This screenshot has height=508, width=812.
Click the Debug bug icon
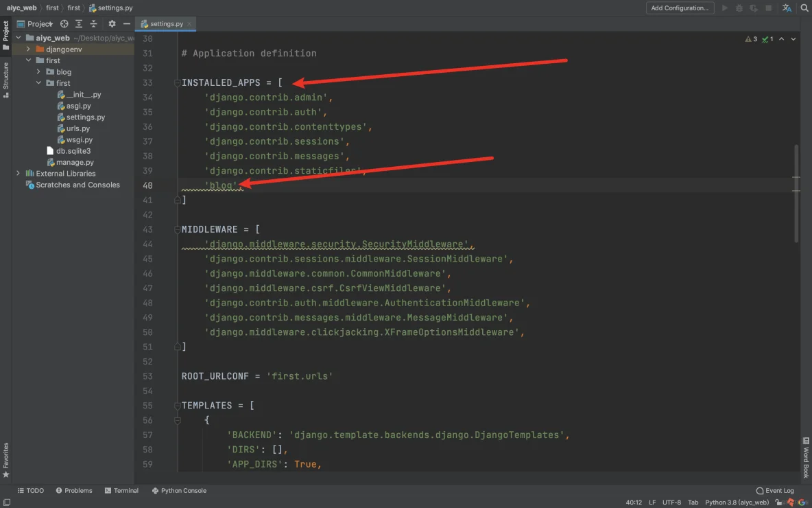click(x=739, y=8)
